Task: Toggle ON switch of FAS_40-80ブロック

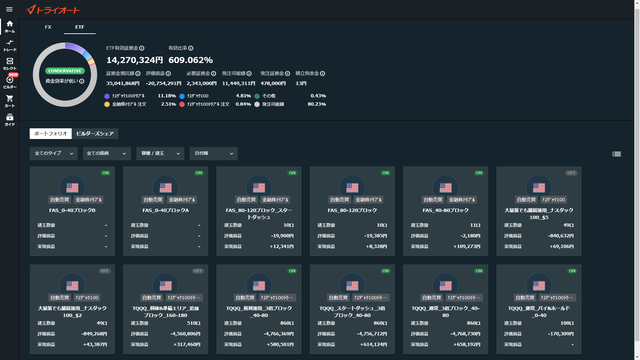Action: pyautogui.click(x=479, y=173)
